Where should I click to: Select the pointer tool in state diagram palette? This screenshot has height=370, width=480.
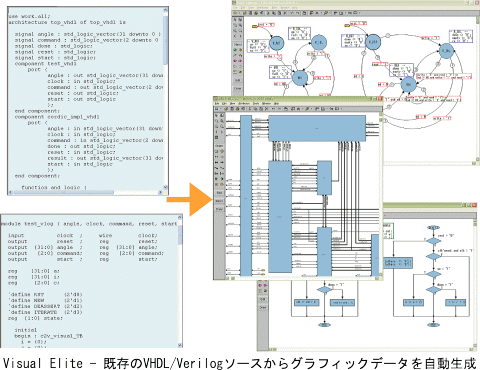tap(235, 20)
